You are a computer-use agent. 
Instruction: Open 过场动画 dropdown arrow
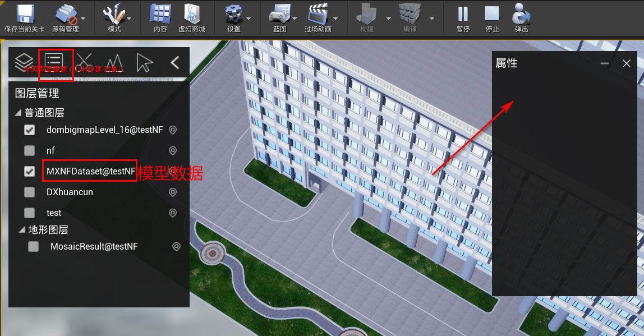click(335, 19)
